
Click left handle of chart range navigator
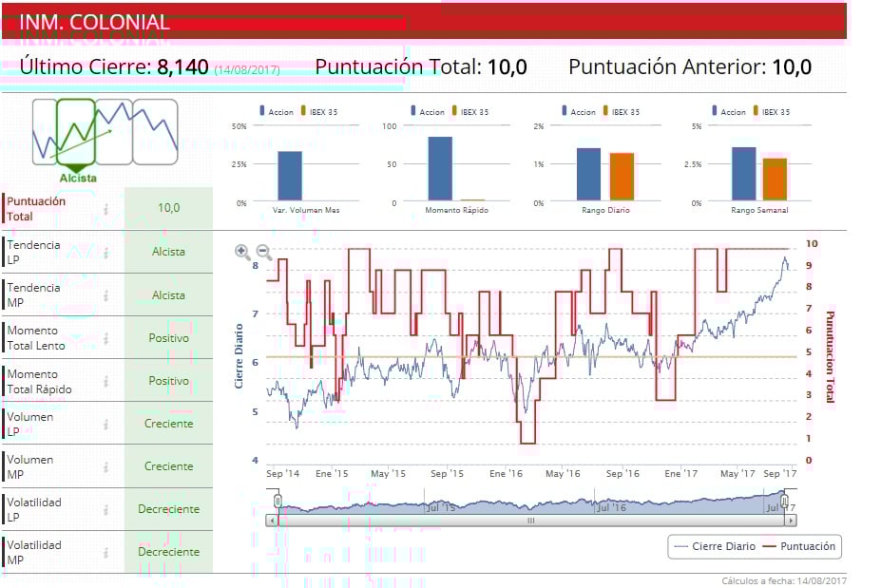278,501
